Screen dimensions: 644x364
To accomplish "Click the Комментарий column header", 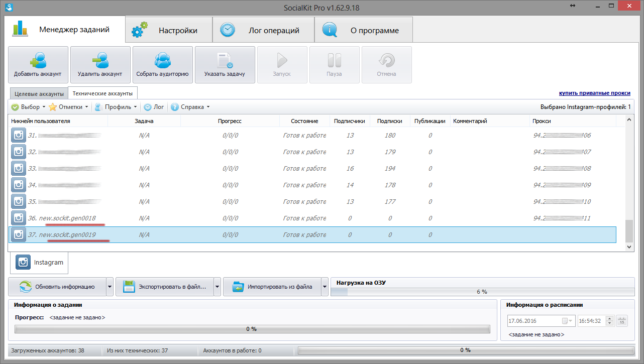I will pyautogui.click(x=490, y=121).
